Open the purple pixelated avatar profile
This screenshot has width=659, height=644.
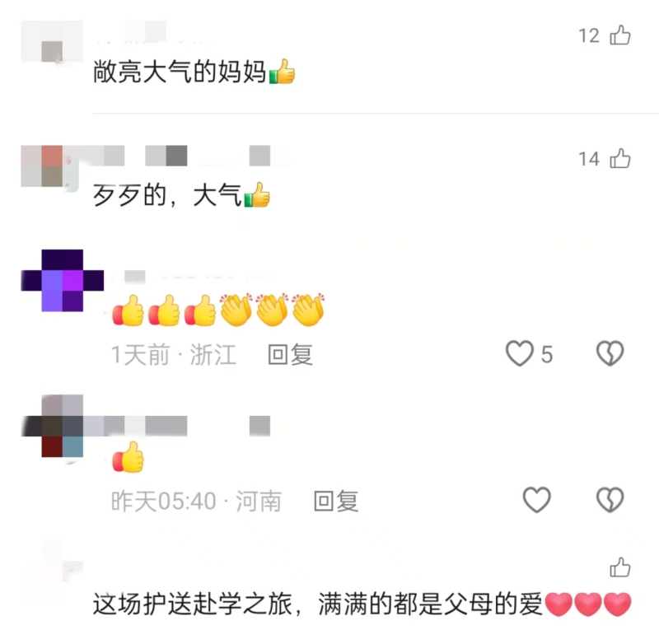tap(63, 280)
